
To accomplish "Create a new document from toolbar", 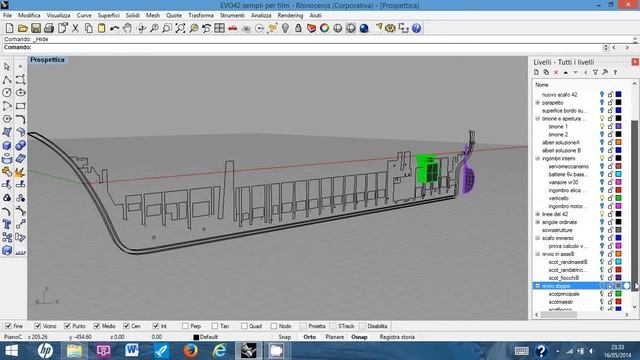I will point(10,28).
